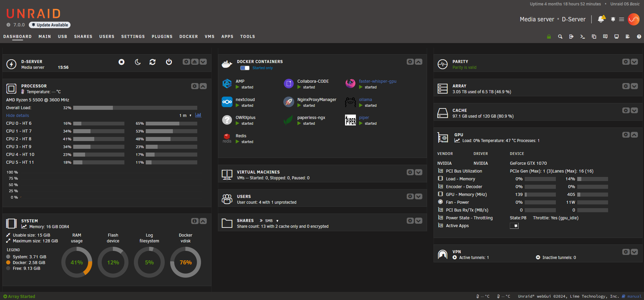This screenshot has height=300, width=644.
Task: Log out using the logout arrow icon
Action: point(571,37)
